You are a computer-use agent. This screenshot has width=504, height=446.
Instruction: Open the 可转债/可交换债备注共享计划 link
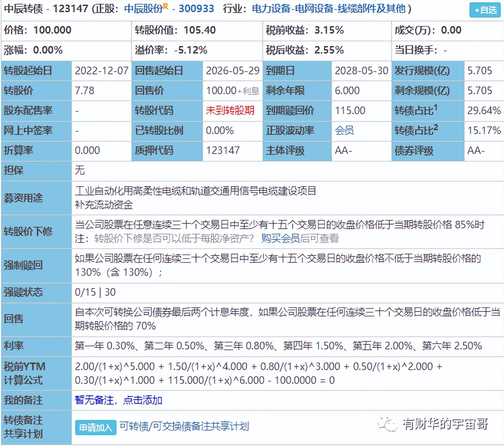pyautogui.click(x=184, y=426)
